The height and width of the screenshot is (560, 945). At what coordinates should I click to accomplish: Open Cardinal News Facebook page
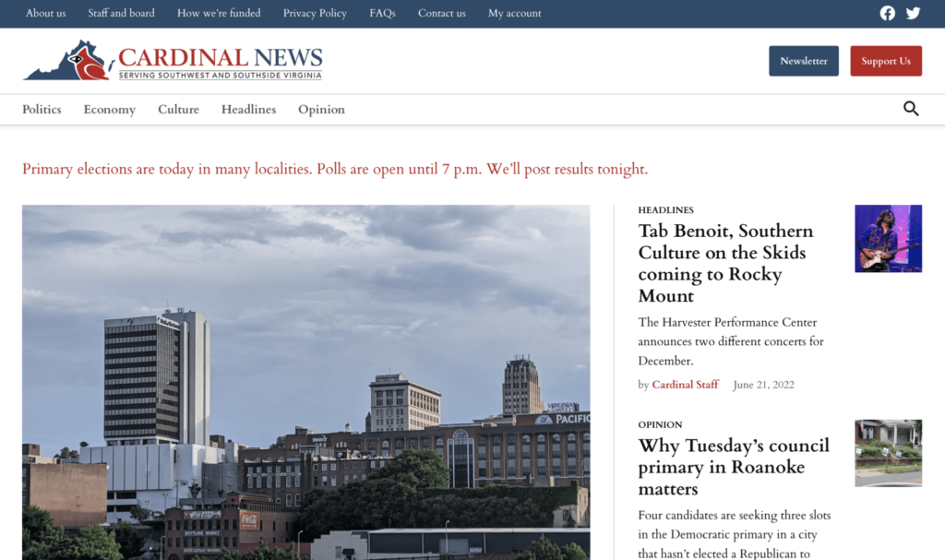(x=887, y=13)
